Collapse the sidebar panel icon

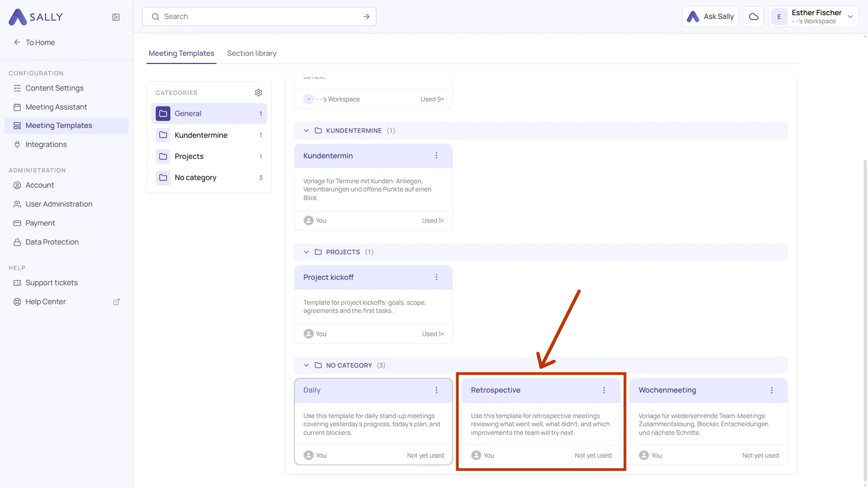[x=116, y=17]
